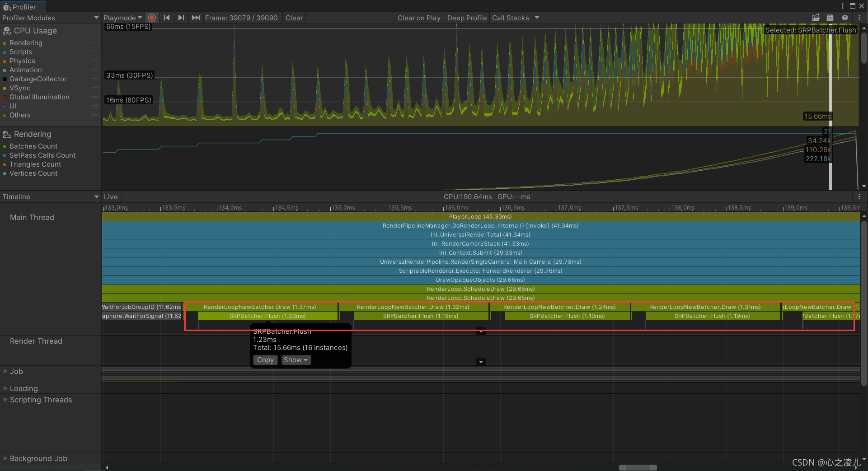This screenshot has height=471, width=868.
Task: Click scrollbar left arrow at bottom
Action: coord(107,467)
